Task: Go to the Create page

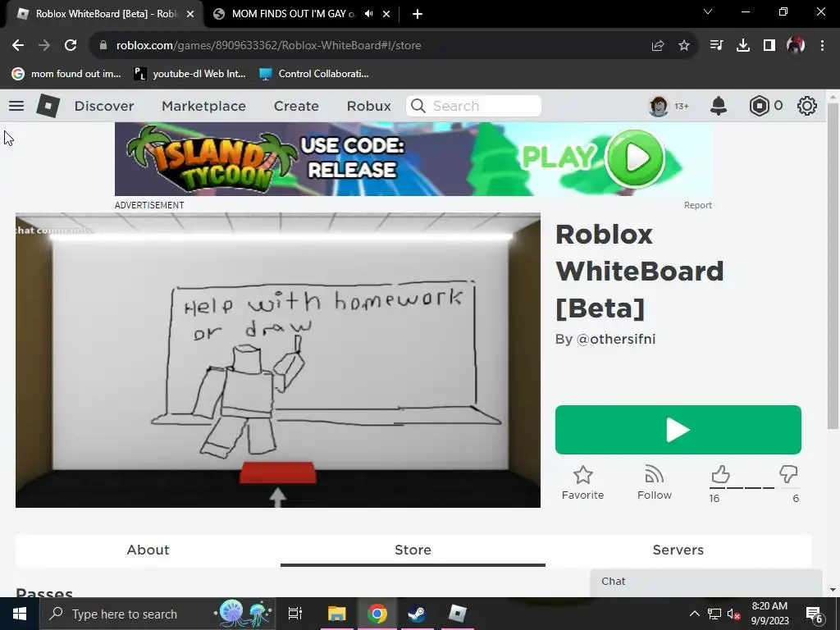Action: pyautogui.click(x=296, y=106)
